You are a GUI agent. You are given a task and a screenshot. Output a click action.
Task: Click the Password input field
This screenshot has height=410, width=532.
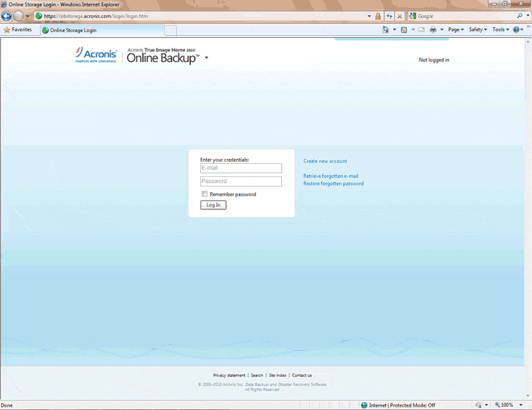pos(241,182)
